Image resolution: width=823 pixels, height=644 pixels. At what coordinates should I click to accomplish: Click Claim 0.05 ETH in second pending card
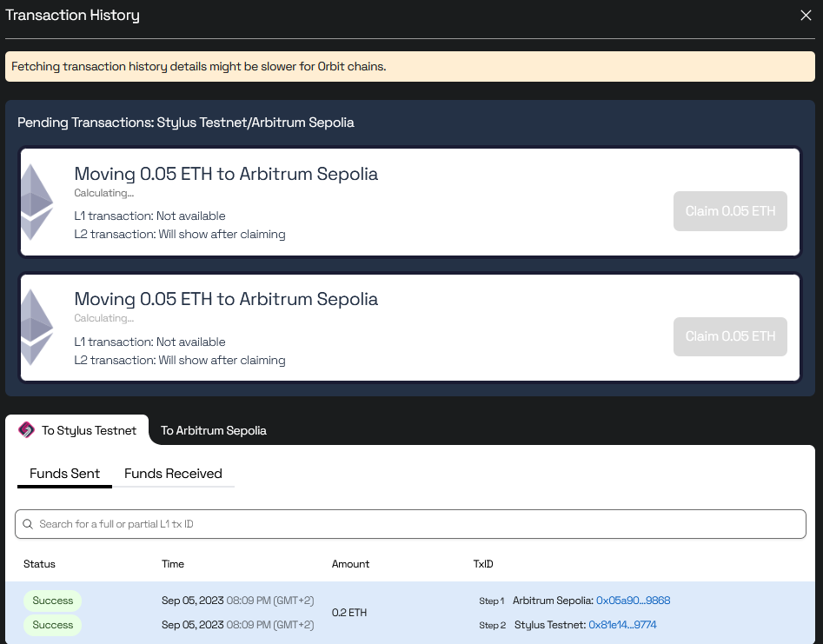pyautogui.click(x=730, y=336)
